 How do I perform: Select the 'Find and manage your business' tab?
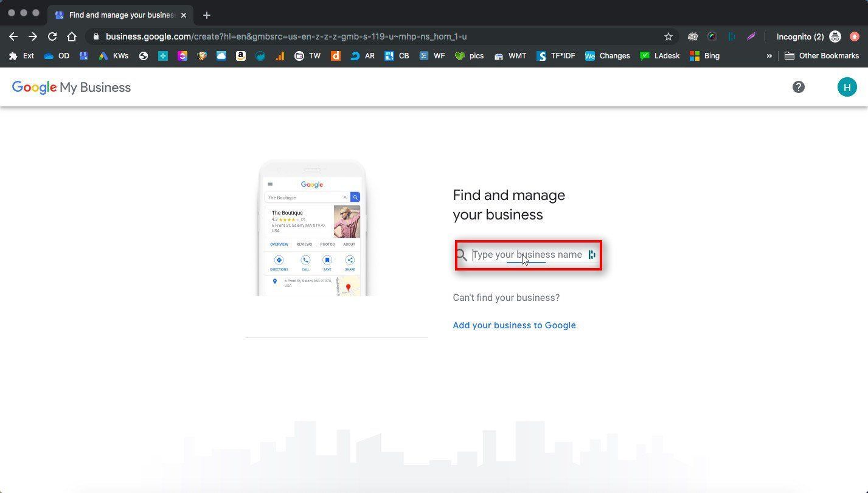pyautogui.click(x=122, y=15)
